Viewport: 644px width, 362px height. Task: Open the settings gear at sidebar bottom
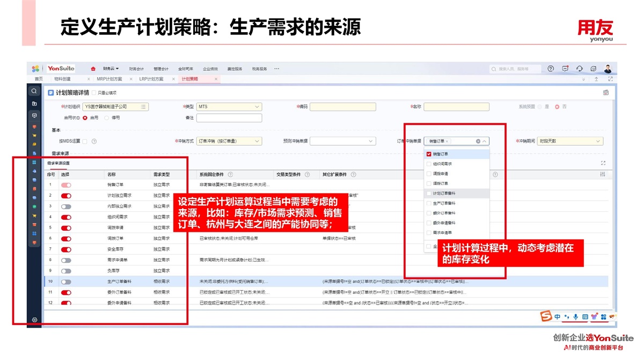34,320
